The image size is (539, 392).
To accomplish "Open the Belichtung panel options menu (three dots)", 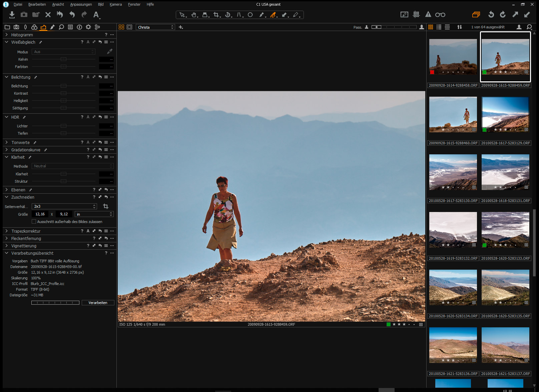I will coord(112,77).
